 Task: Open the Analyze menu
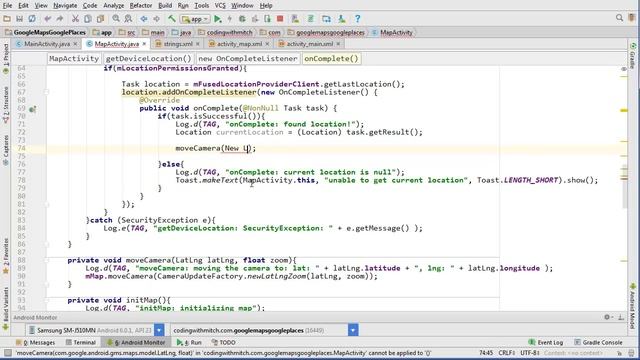click(113, 6)
